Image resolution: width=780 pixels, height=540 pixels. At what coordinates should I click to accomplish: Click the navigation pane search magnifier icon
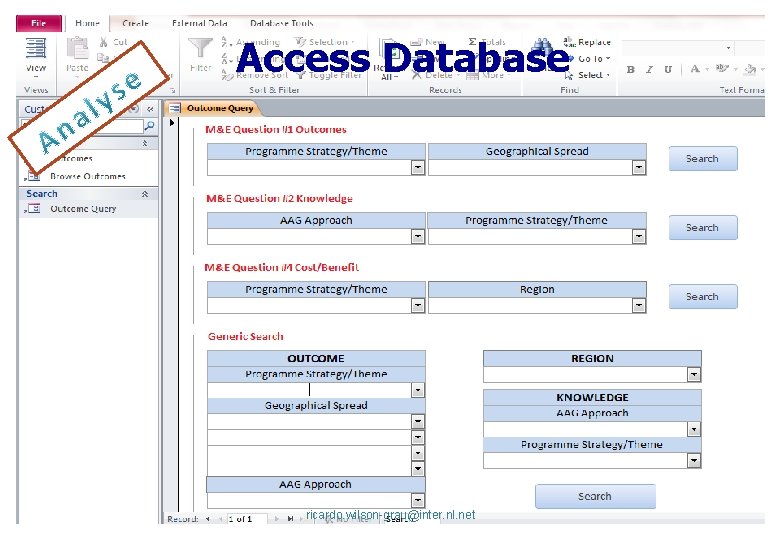149,126
